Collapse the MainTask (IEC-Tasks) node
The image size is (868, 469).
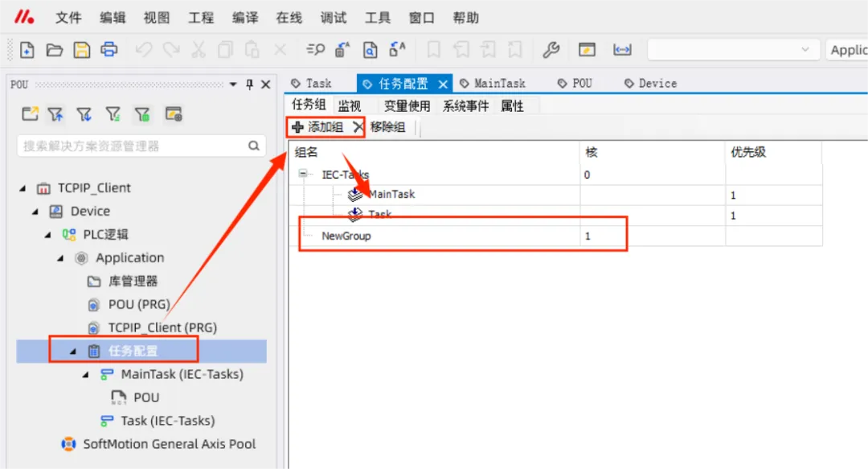point(86,375)
